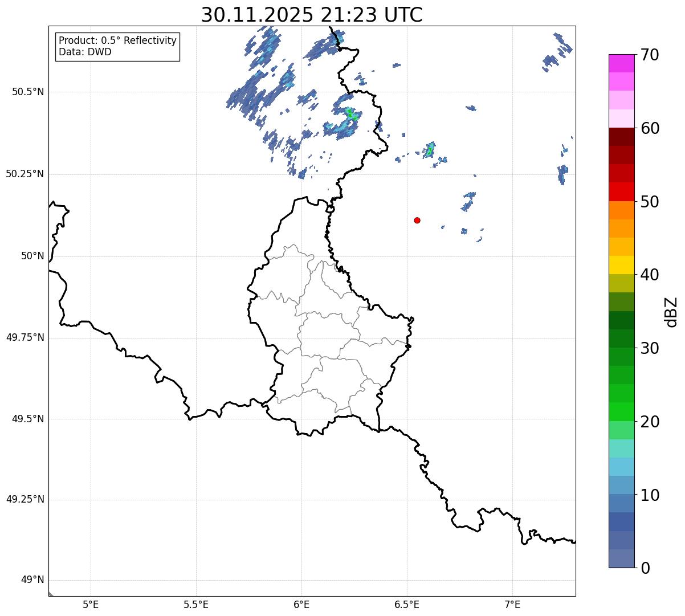Click the 7°E longitude label
The image size is (685, 616).
pyautogui.click(x=512, y=604)
